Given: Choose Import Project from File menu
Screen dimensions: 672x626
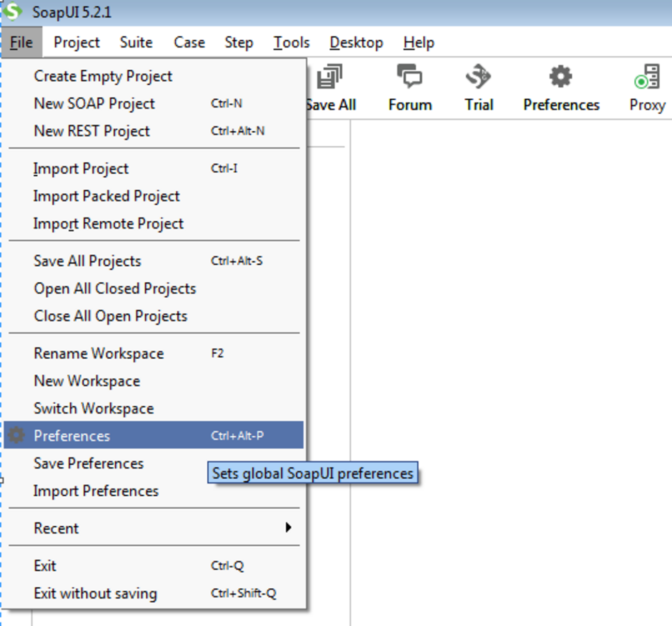Looking at the screenshot, I should click(x=154, y=169).
